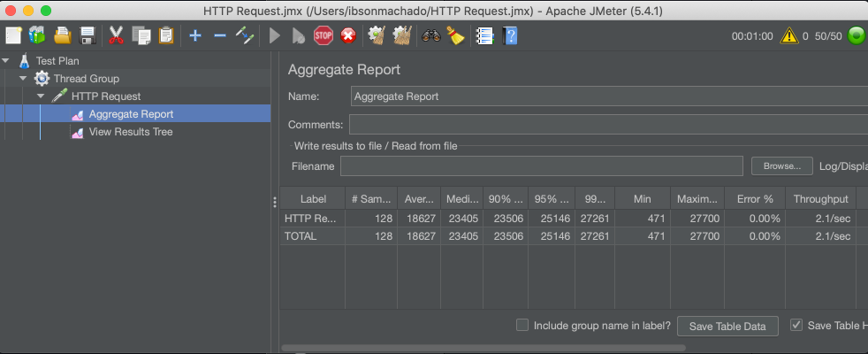
Task: Click the Median column header
Action: point(461,199)
